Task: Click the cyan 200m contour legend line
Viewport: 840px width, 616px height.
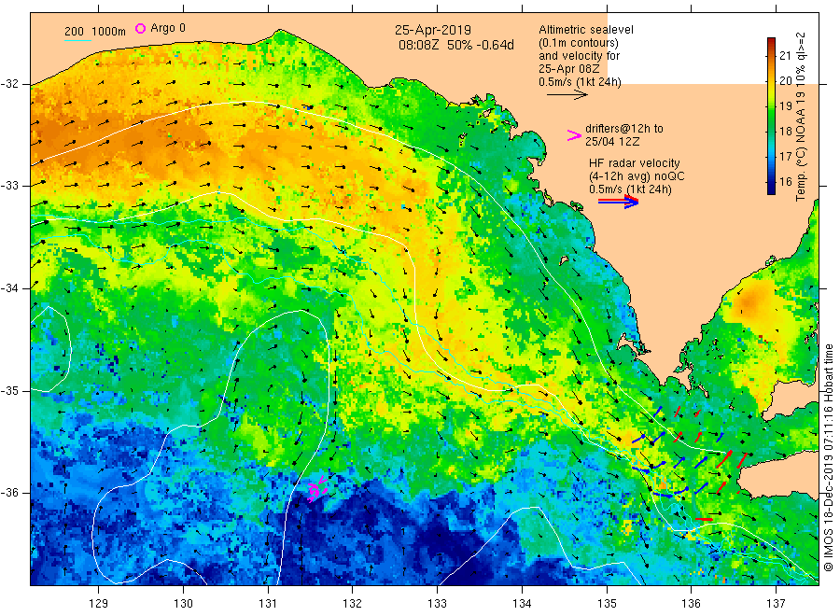Action: (77, 40)
